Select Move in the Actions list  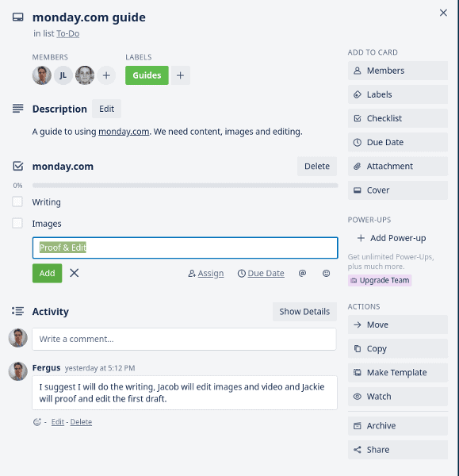[x=398, y=324]
